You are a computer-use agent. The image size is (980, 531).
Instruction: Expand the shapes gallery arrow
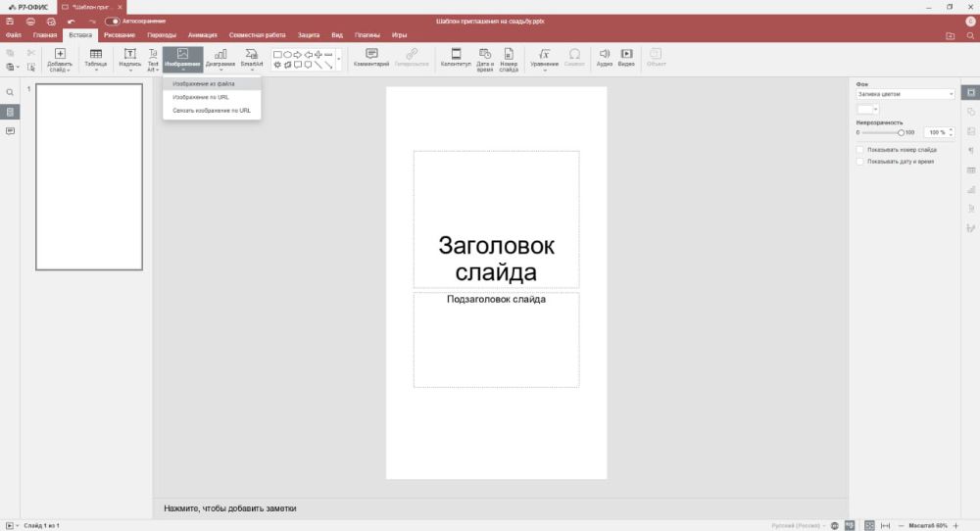(339, 60)
